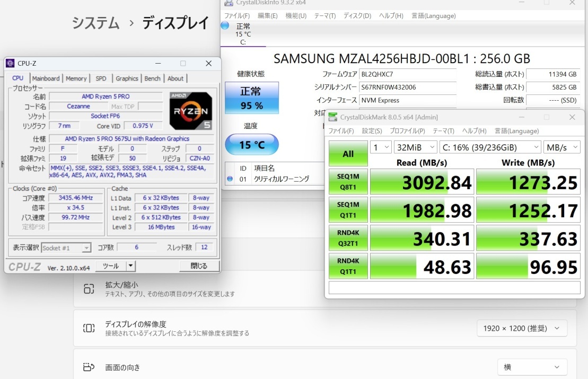The width and height of the screenshot is (588, 379).
Task: Run the SEQ1M Q1T1 benchmark
Action: pos(348,210)
